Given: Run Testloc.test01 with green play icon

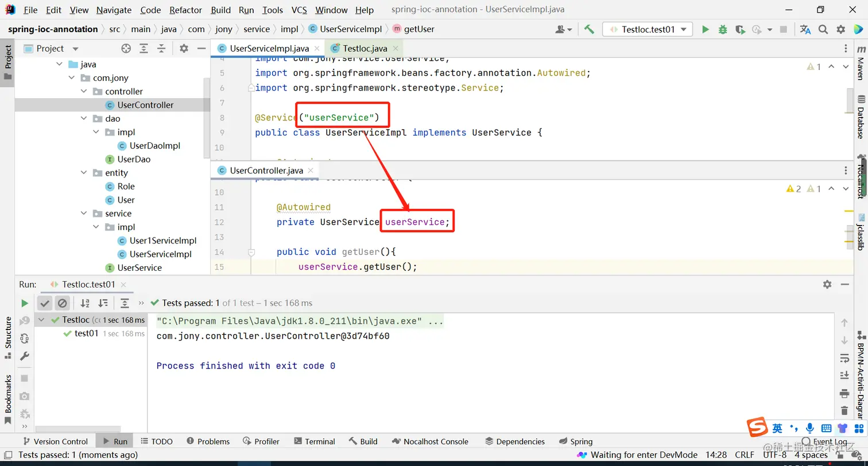Looking at the screenshot, I should (x=706, y=29).
